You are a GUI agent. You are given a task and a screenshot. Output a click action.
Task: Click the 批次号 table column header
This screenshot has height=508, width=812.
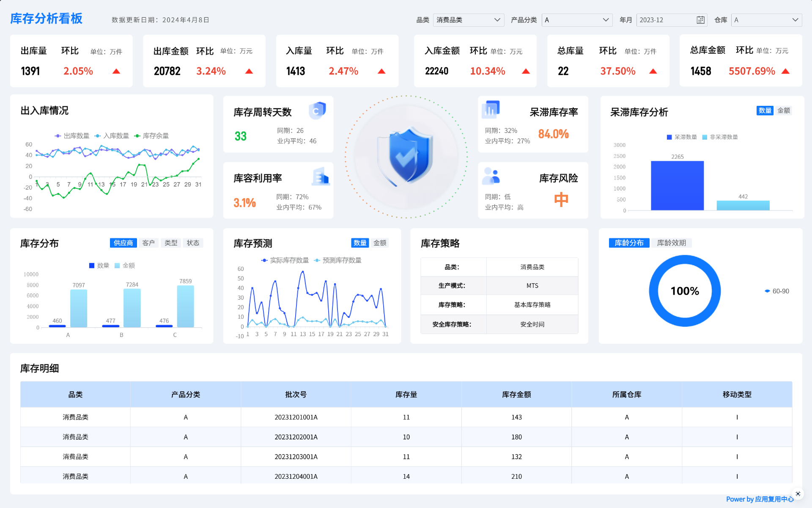pyautogui.click(x=296, y=395)
